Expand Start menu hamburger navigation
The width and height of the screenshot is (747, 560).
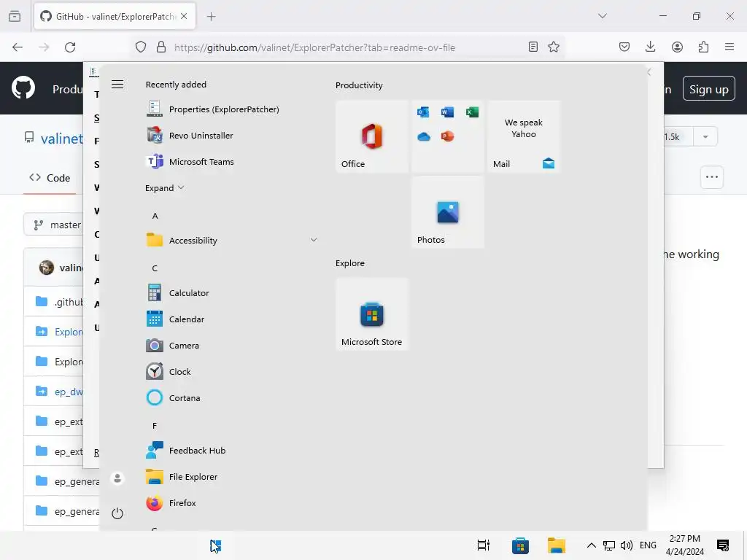(117, 85)
